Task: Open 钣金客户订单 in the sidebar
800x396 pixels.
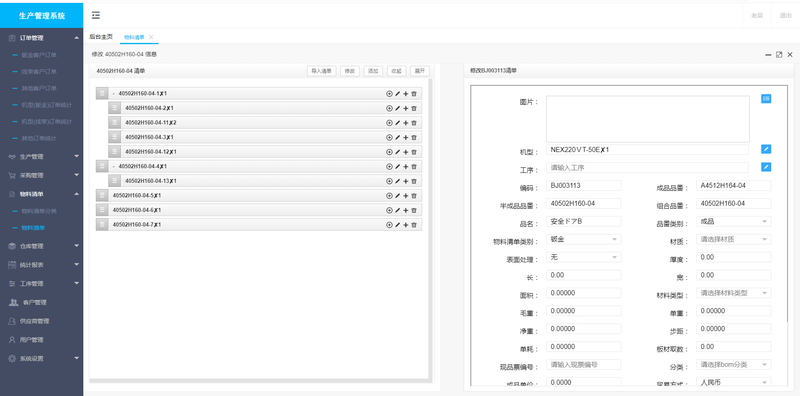Action: (39, 55)
